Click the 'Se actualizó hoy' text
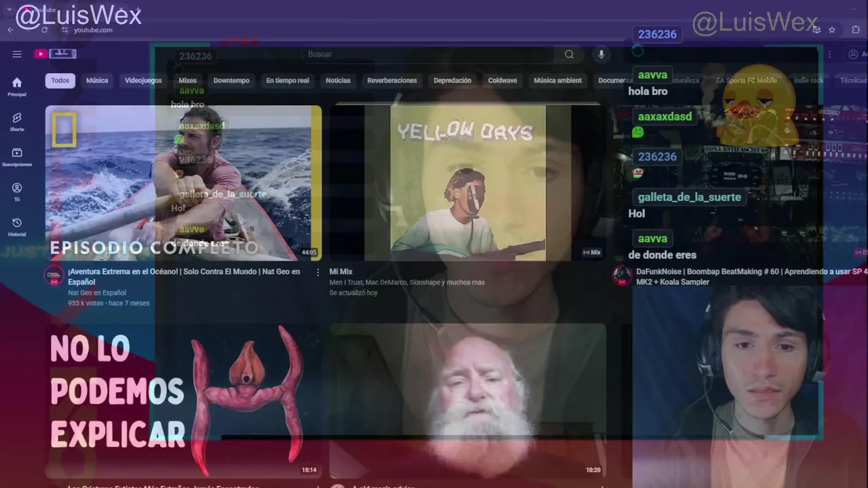Screen dimensions: 868x488 [353, 293]
